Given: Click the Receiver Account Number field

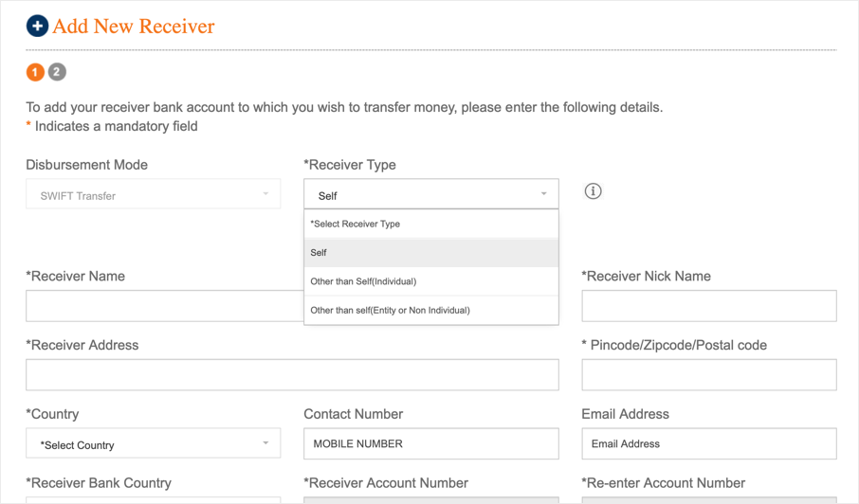Looking at the screenshot, I should 430,499.
